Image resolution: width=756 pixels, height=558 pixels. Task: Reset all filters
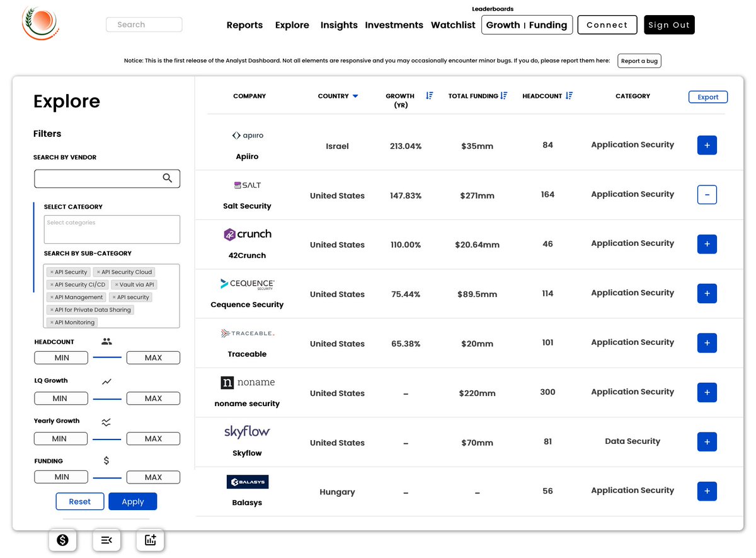[x=80, y=502]
